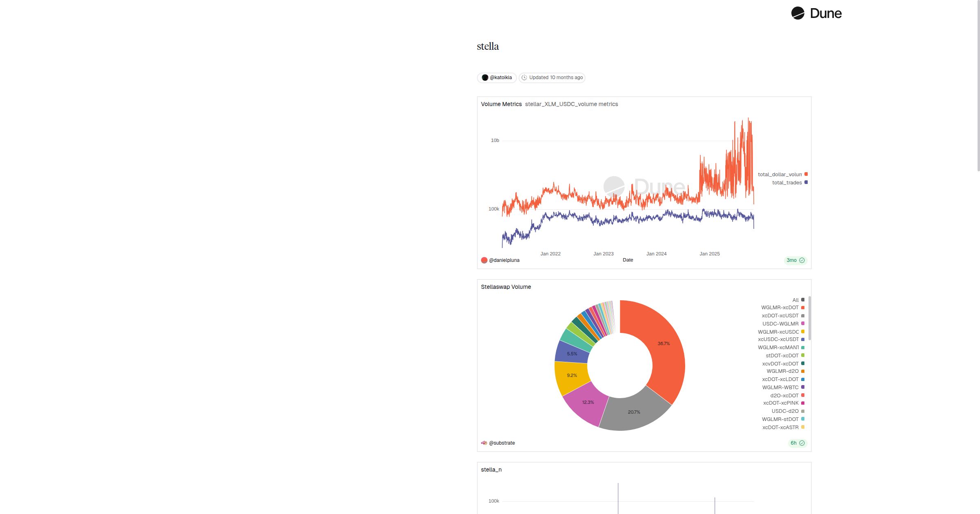Click the pie legend scrollbar
This screenshot has width=980, height=514.
pos(809,318)
